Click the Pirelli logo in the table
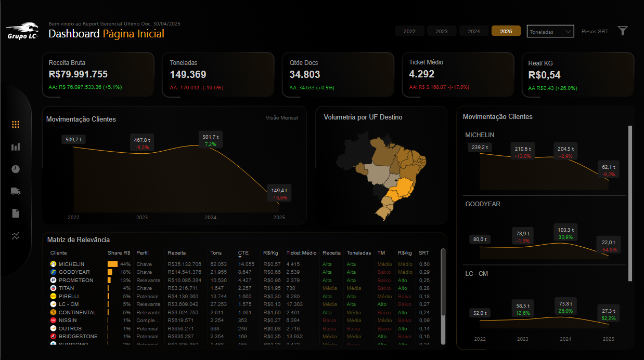644x360 pixels. (x=53, y=296)
